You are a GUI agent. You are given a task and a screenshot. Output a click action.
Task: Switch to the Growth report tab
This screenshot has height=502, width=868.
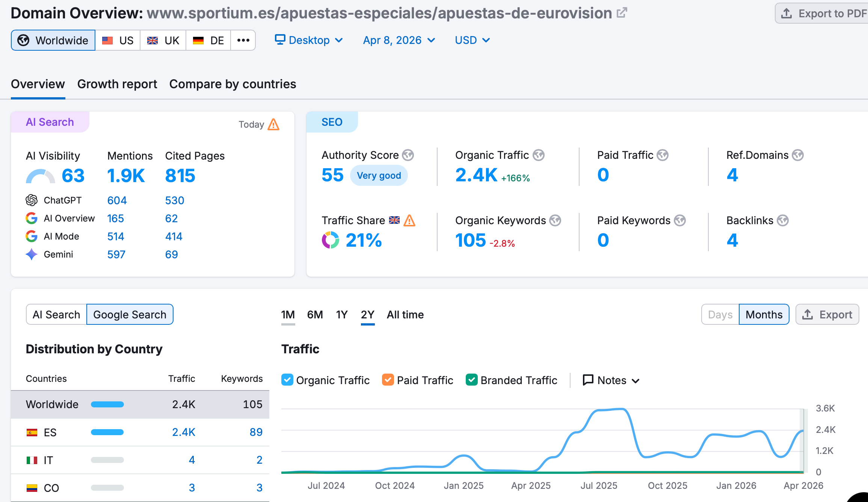coord(117,84)
